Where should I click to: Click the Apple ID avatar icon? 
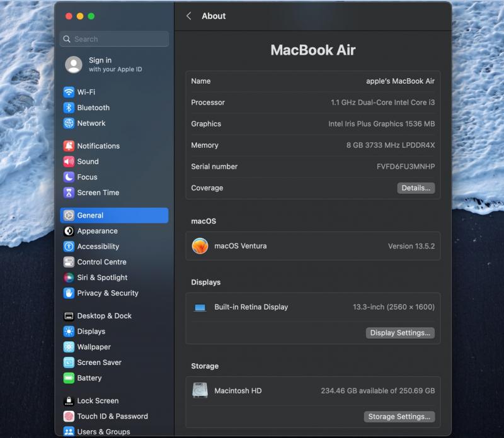click(74, 65)
